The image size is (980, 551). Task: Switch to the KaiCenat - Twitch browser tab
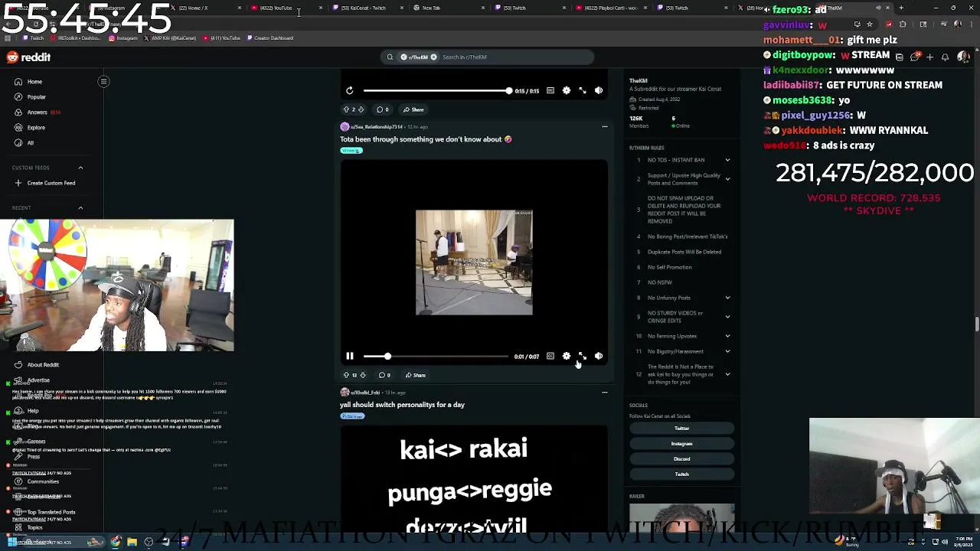click(x=367, y=8)
